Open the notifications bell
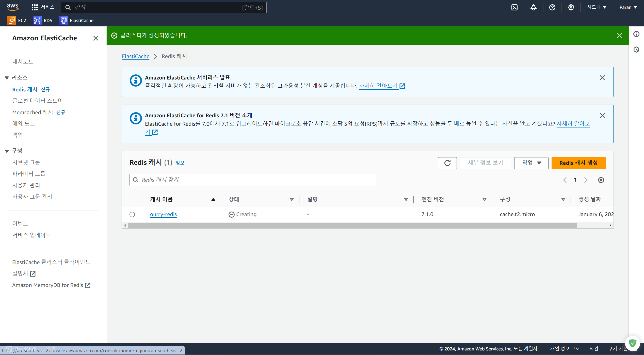The width and height of the screenshot is (644, 355). point(533,7)
